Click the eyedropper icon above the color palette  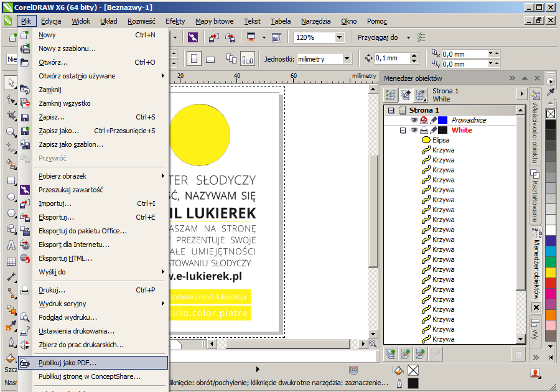551,92
